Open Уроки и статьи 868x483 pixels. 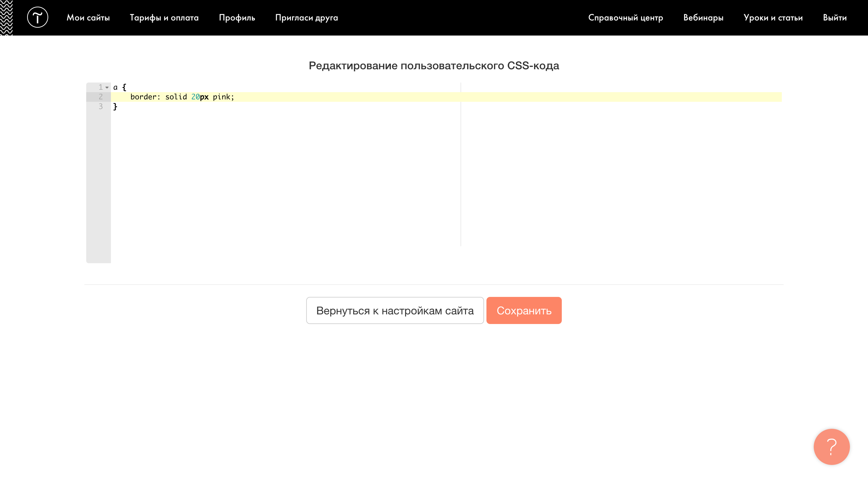click(x=773, y=18)
